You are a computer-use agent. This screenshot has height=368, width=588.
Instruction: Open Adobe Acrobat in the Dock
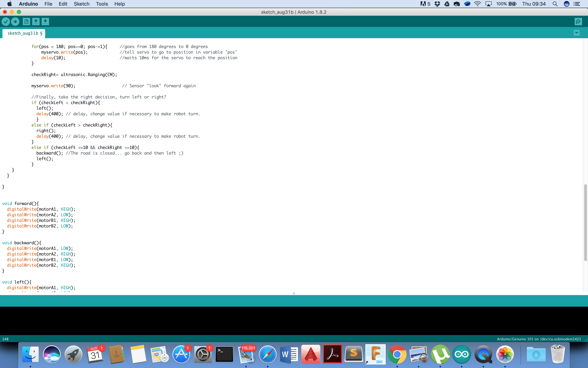[x=332, y=354]
